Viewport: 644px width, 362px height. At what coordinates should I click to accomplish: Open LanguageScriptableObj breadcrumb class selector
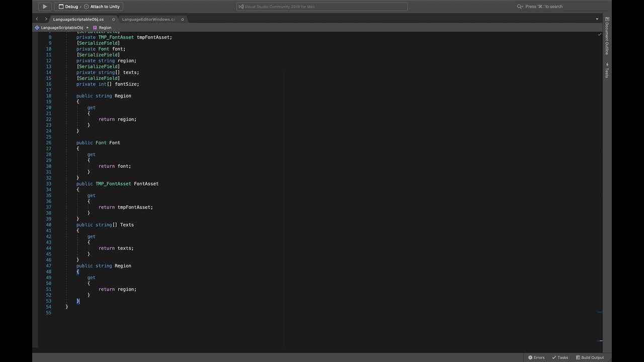(x=59, y=28)
